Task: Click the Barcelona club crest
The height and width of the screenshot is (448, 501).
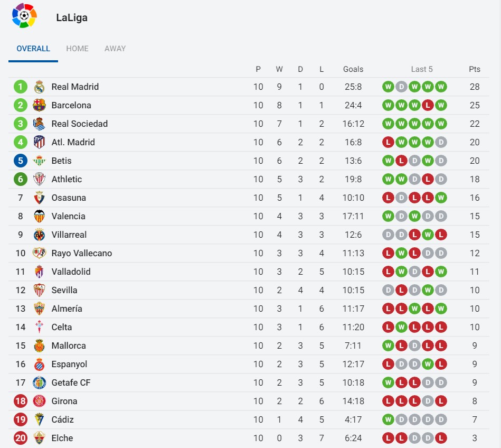Action: tap(39, 105)
